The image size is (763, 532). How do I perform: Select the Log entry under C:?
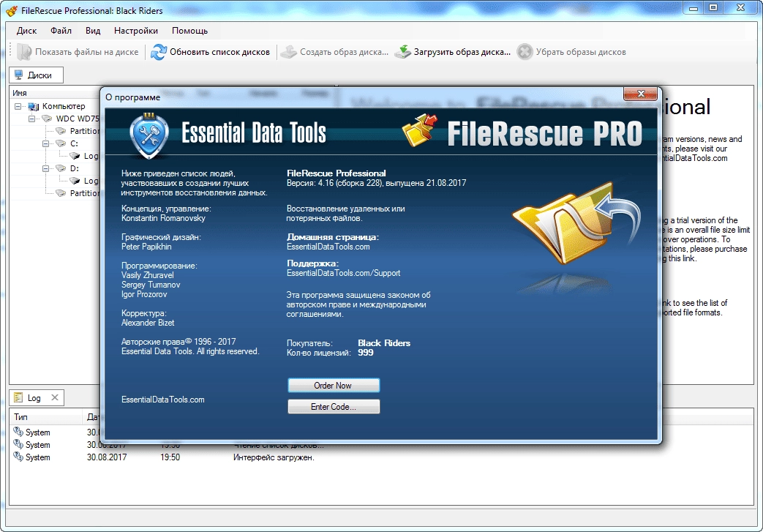coord(91,156)
